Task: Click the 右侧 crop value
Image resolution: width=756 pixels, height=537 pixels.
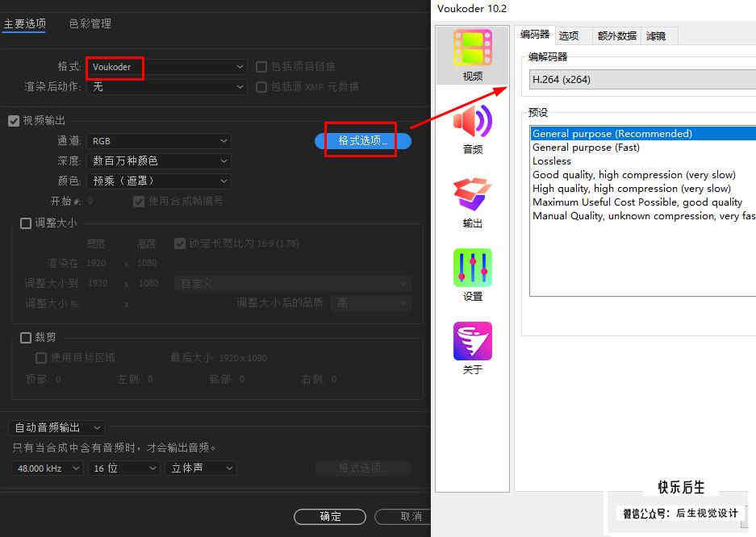Action: (334, 379)
